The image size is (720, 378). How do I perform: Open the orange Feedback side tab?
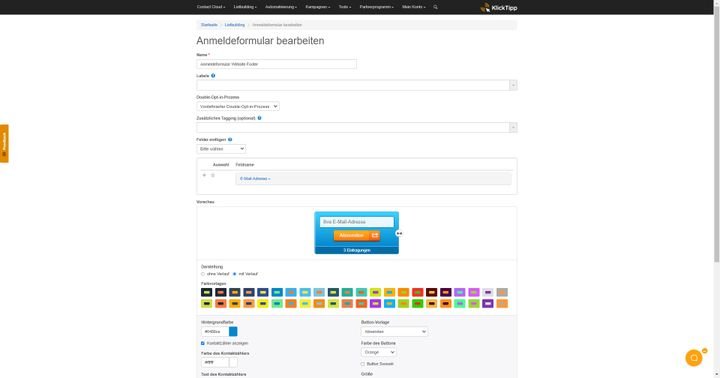click(x=4, y=143)
